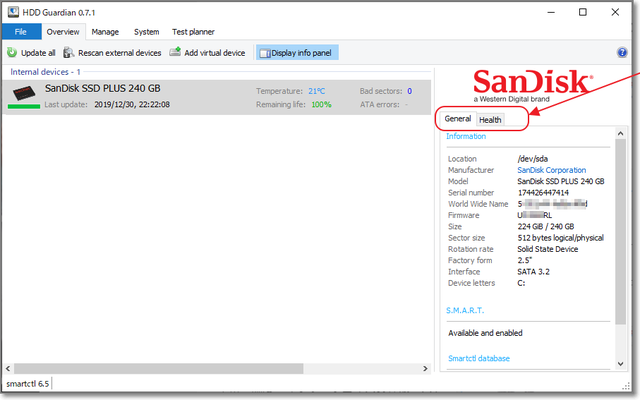This screenshot has width=640, height=400.
Task: Switch to the Manage tab
Action: [x=105, y=32]
